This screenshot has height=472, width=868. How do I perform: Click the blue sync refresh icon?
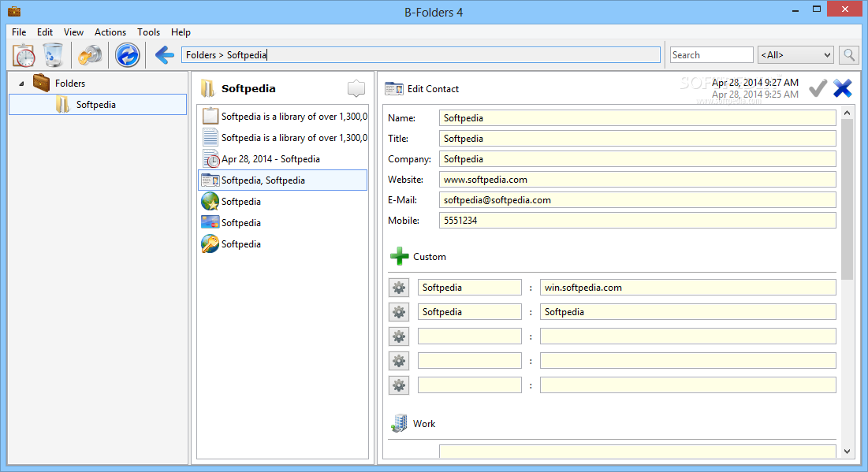click(127, 55)
